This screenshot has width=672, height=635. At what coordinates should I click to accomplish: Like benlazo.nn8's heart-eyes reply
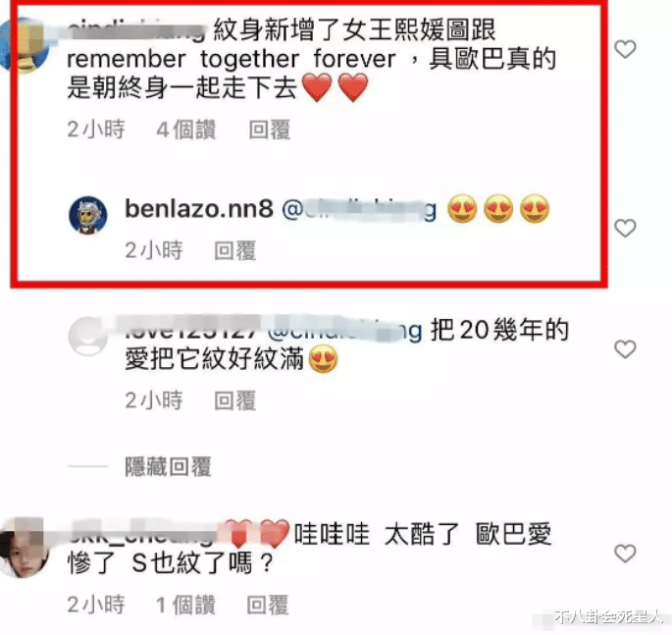coord(625,228)
